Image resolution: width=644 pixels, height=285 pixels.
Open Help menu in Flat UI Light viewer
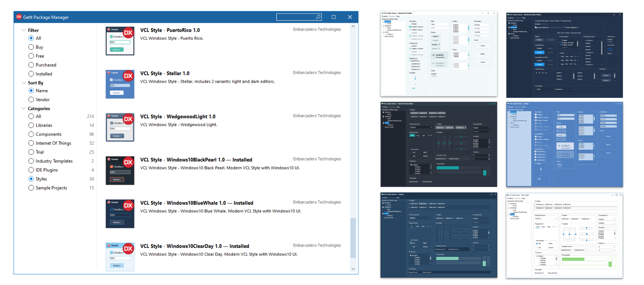coord(523,198)
